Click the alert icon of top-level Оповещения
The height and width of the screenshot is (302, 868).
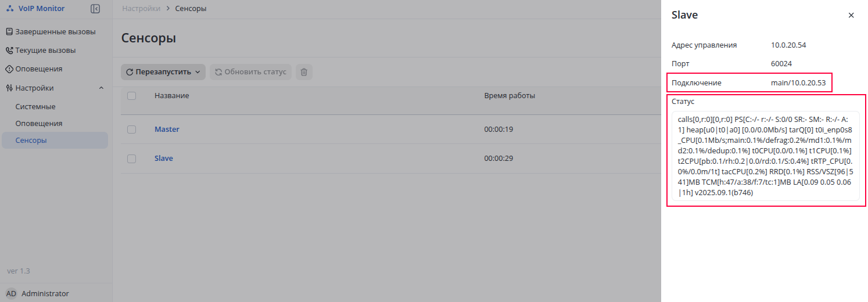(9, 69)
